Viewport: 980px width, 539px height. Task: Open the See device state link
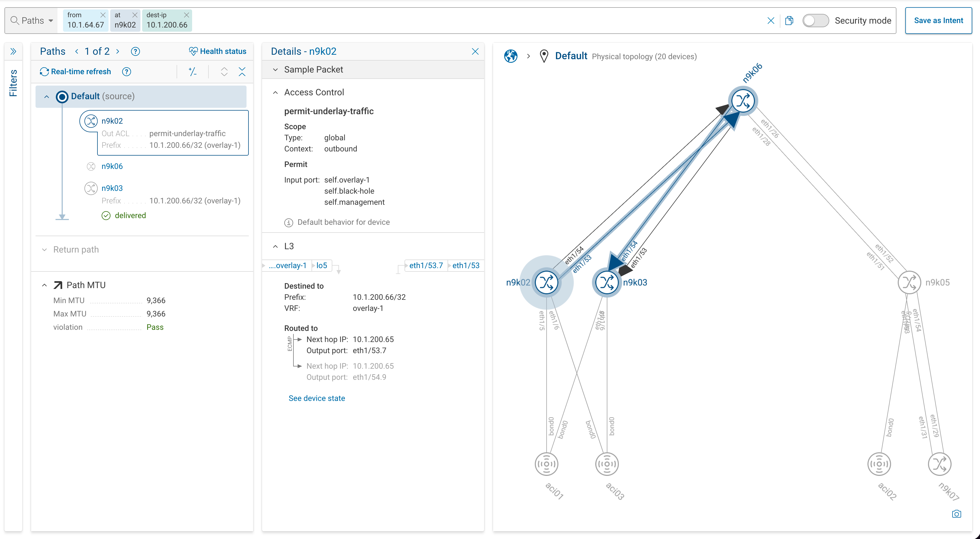click(316, 398)
